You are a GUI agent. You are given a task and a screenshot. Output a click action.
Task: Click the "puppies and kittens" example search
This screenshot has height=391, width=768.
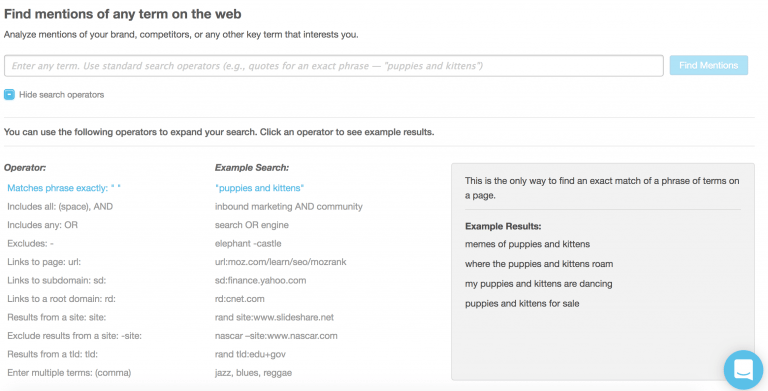tap(260, 188)
